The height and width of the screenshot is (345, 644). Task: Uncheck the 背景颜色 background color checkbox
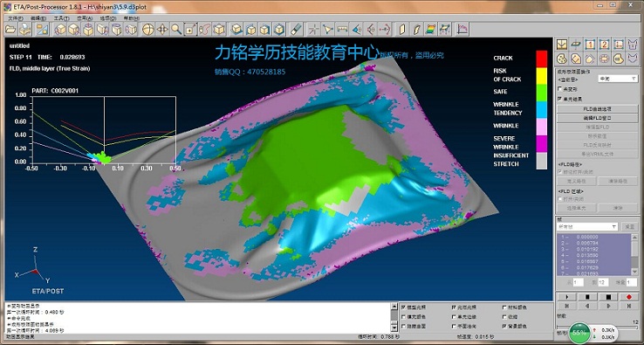[504, 327]
